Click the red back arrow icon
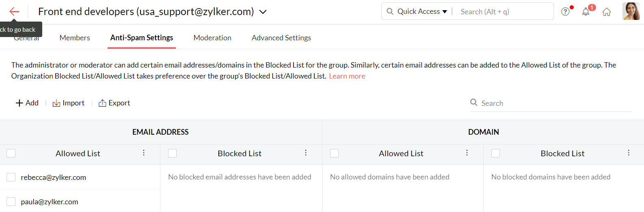644x212 pixels. click(14, 12)
